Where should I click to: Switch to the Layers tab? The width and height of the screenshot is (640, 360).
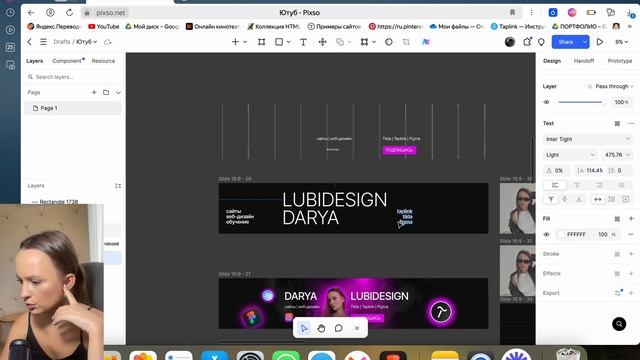(35, 61)
